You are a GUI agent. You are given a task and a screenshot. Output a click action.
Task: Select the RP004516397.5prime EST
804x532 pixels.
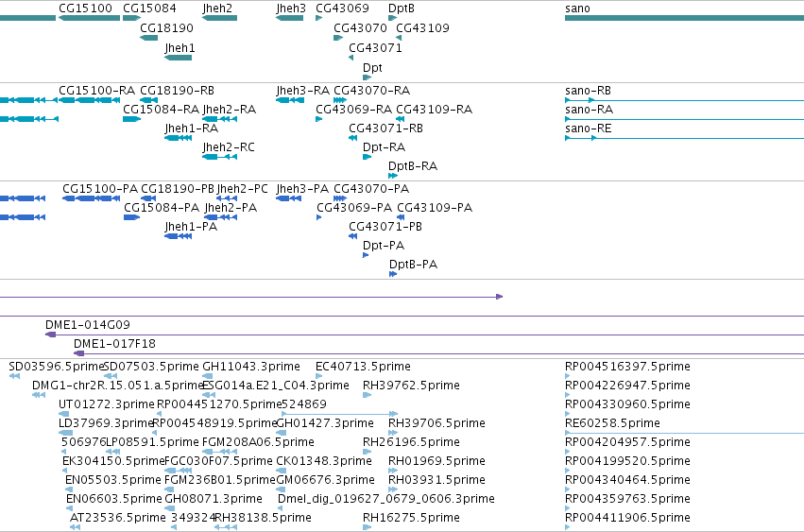[568, 376]
